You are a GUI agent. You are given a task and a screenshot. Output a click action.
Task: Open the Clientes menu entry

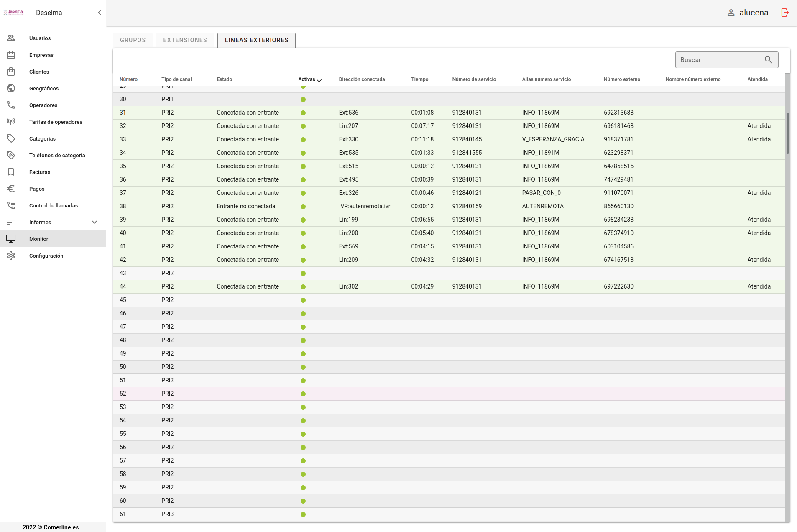53,72
